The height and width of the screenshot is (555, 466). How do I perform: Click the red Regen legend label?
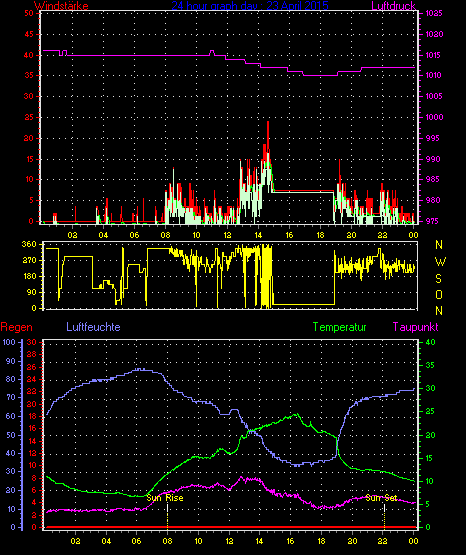click(16, 327)
